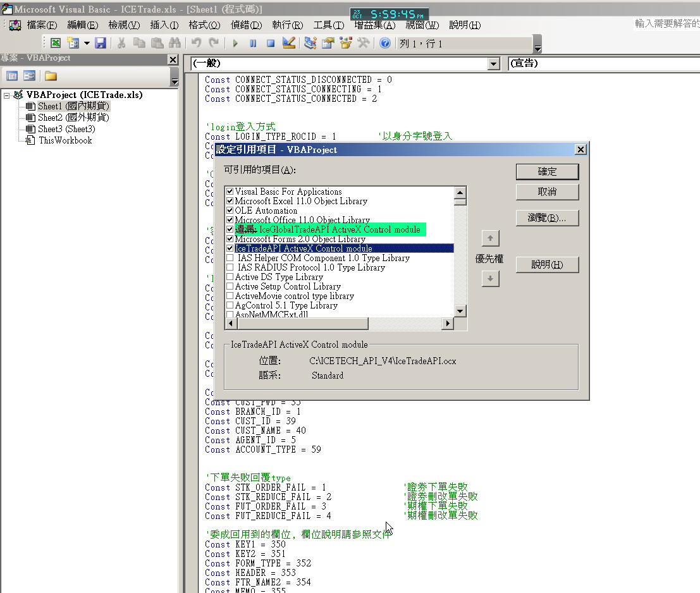700x593 pixels.
Task: Click the Help question mark icon
Action: [x=385, y=43]
